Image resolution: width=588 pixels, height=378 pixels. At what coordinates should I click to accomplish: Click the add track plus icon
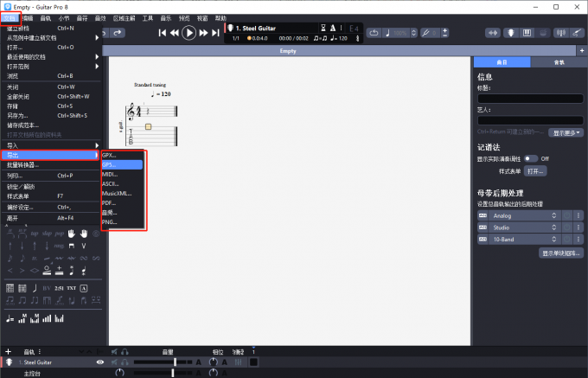[8, 351]
